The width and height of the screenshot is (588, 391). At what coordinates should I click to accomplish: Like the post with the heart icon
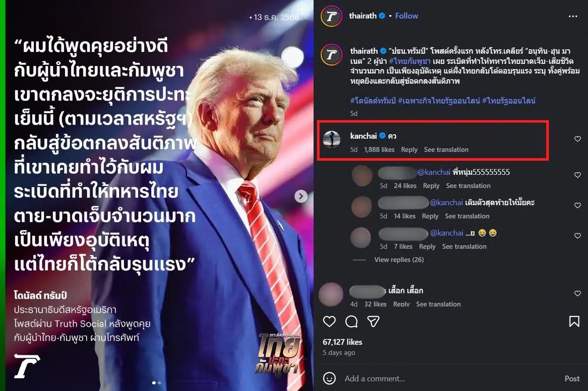coord(329,322)
